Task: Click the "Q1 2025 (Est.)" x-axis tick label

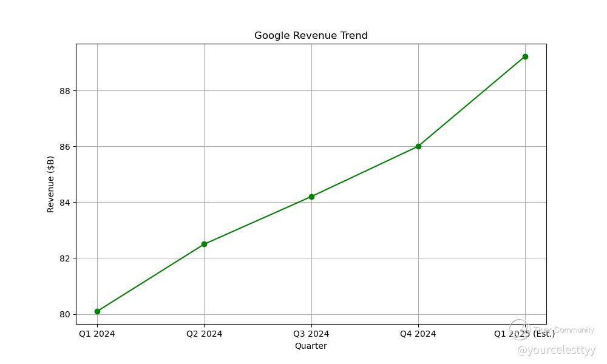Action: pos(524,334)
